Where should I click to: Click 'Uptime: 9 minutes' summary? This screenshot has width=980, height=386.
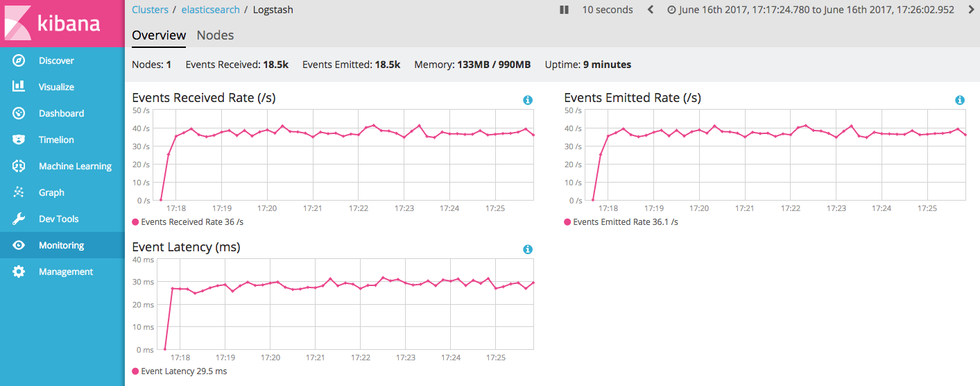point(588,65)
